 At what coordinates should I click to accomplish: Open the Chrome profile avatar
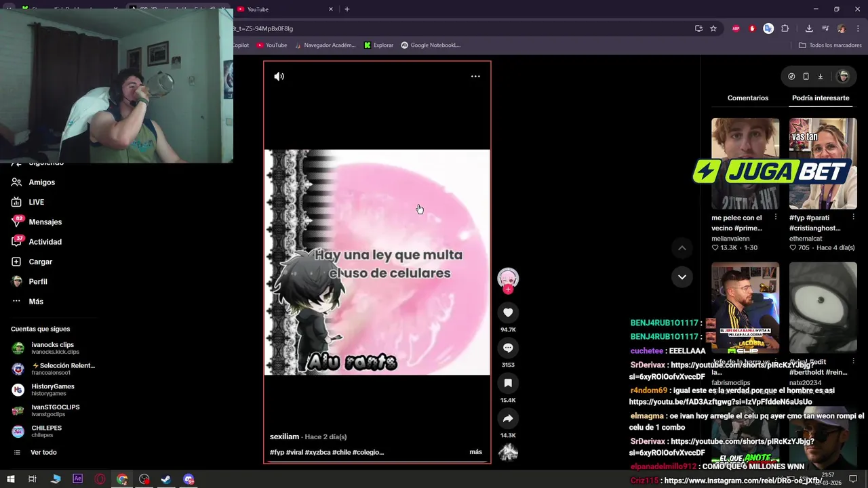pyautogui.click(x=842, y=28)
